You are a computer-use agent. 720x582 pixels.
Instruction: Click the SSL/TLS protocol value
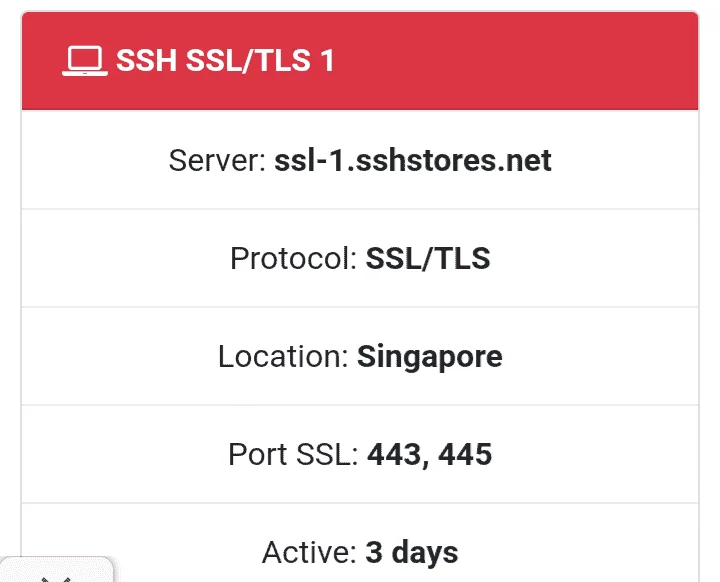pos(428,258)
